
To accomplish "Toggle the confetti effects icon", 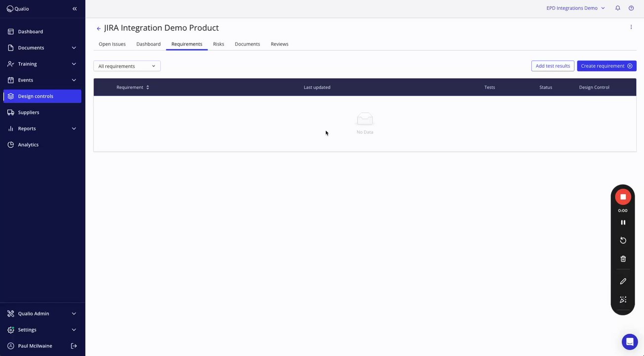I will pos(623,300).
